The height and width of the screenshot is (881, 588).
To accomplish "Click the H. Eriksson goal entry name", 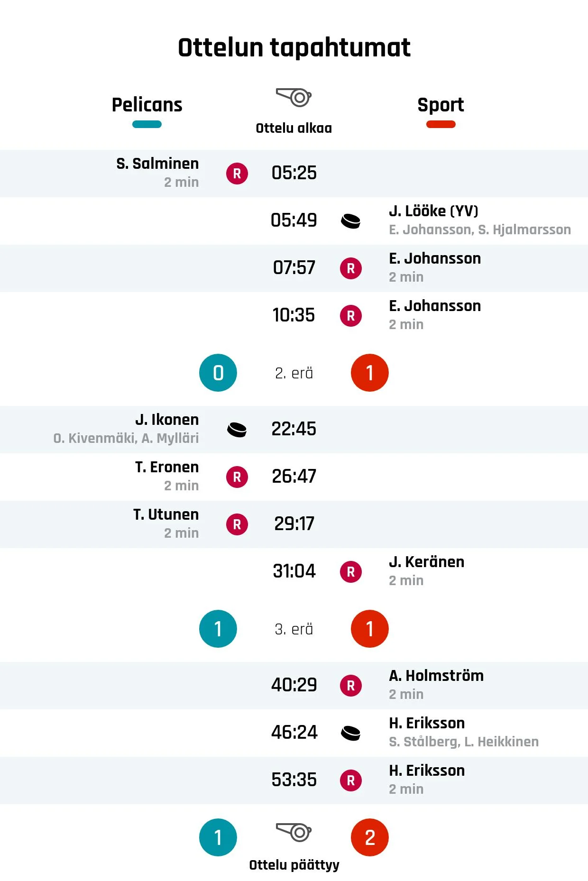I will [427, 723].
